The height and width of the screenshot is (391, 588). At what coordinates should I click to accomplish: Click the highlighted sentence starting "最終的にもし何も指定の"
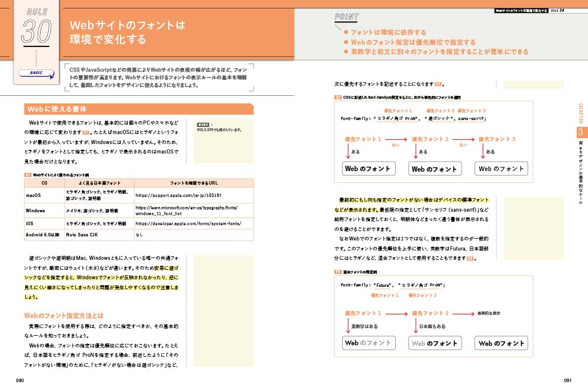(x=412, y=205)
